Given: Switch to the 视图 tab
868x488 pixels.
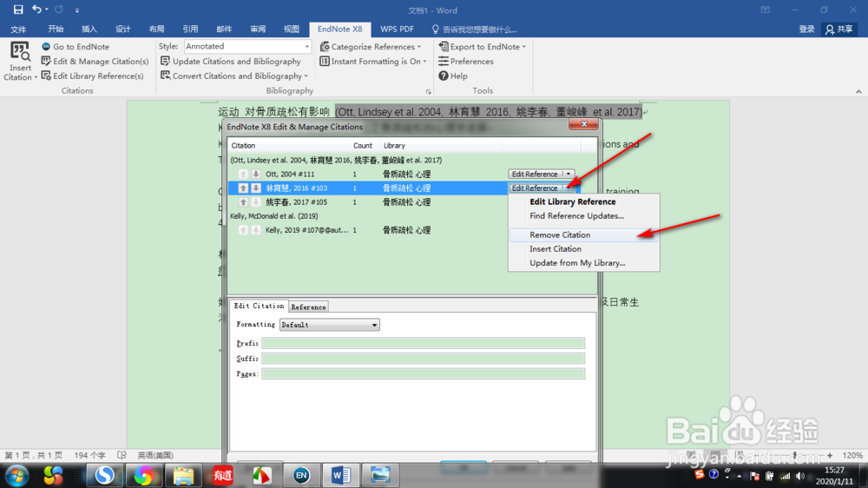Looking at the screenshot, I should (292, 30).
